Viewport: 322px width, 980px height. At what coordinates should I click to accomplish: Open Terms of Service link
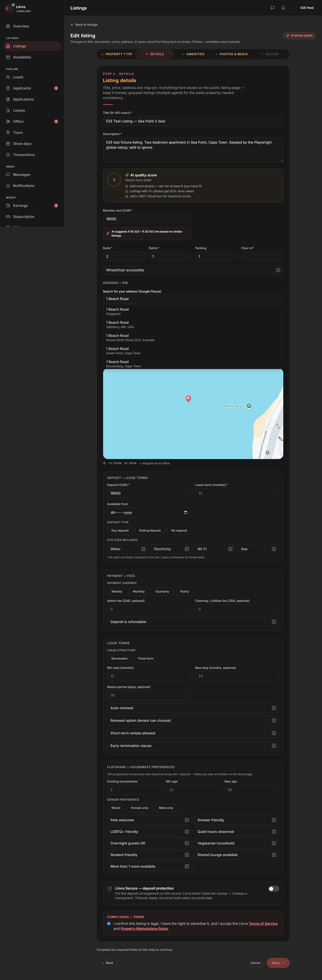coord(263,924)
